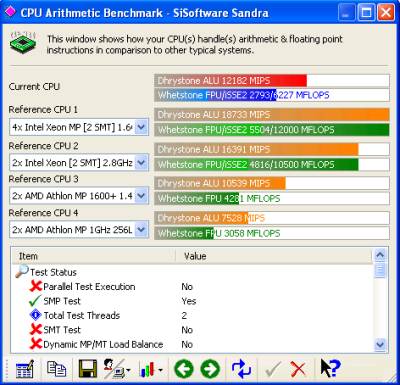Click the pink diamond title bar icon
This screenshot has width=400, height=385.
pos(10,12)
